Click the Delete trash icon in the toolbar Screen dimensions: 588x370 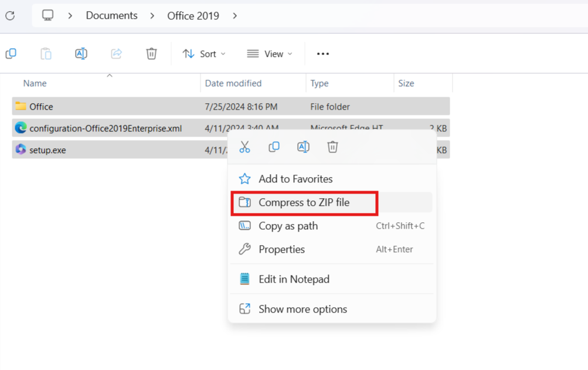pyautogui.click(x=151, y=54)
